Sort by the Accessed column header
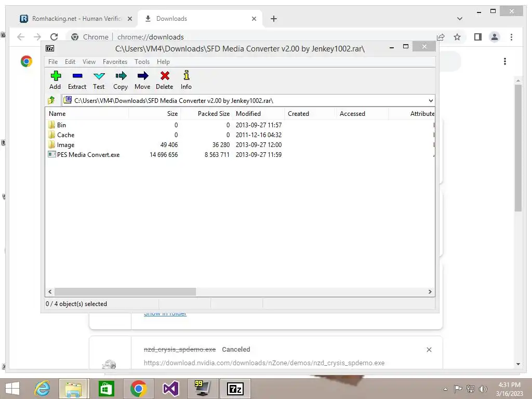532x399 pixels. pos(362,114)
